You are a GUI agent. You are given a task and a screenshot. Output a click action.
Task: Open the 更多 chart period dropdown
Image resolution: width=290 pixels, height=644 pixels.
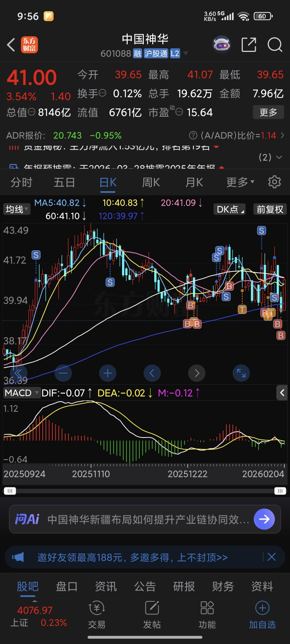pos(240,182)
